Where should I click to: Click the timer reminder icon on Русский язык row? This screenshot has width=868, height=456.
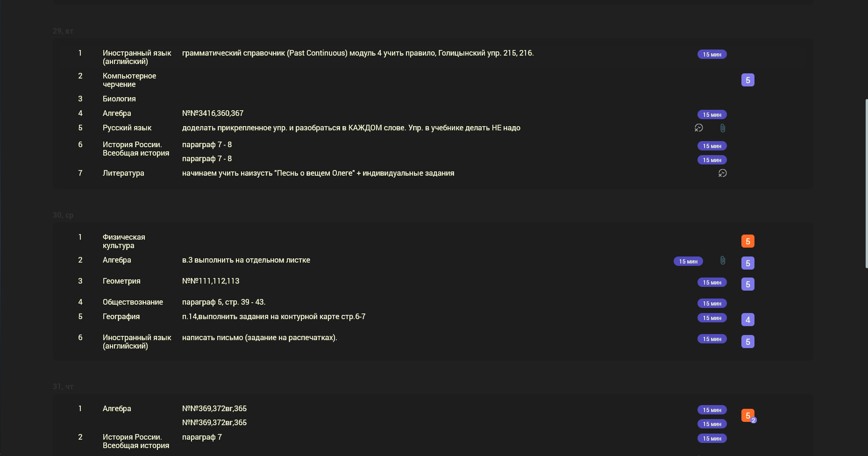[x=699, y=128]
